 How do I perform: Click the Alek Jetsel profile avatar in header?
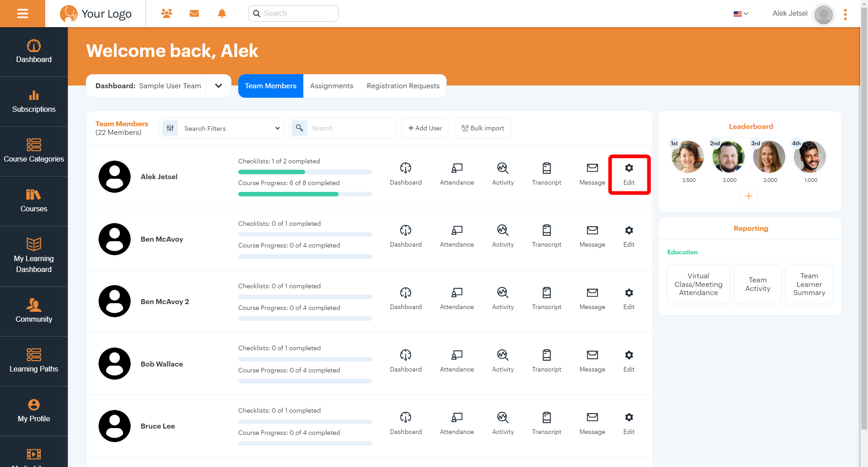[x=823, y=14]
